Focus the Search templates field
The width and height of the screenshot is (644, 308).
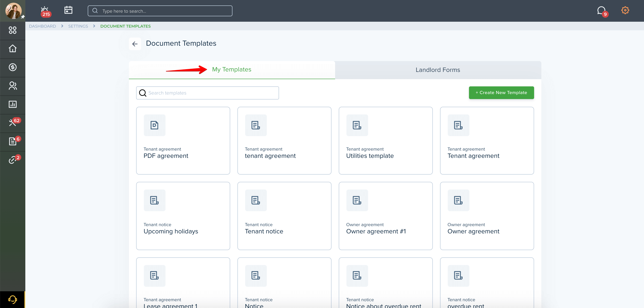tap(208, 93)
